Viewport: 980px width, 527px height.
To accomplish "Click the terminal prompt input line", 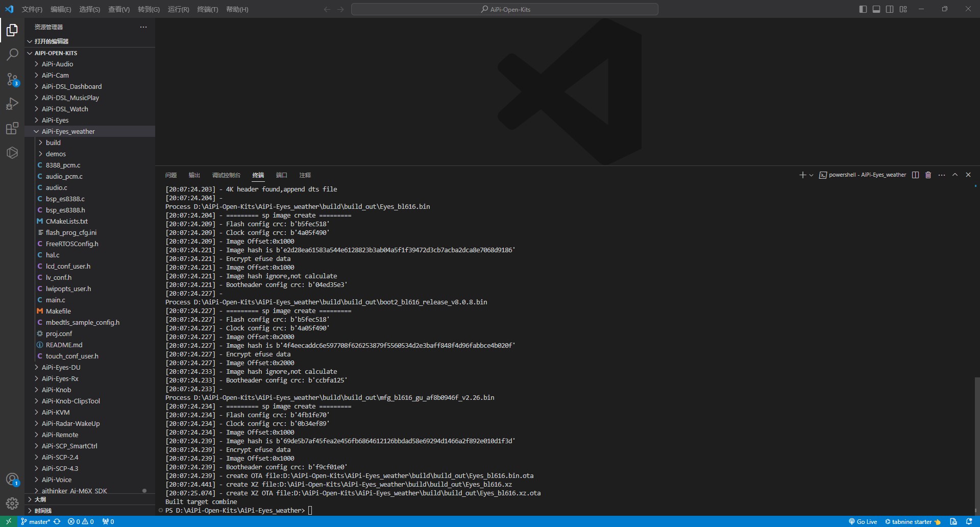I will 238,510.
